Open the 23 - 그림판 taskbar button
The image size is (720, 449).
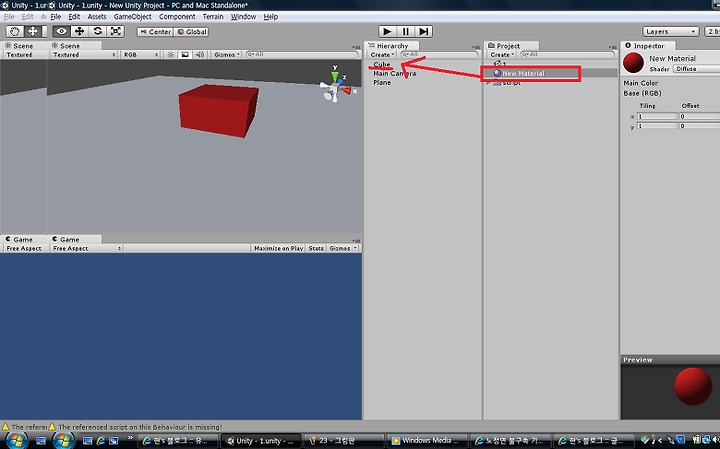pyautogui.click(x=343, y=441)
